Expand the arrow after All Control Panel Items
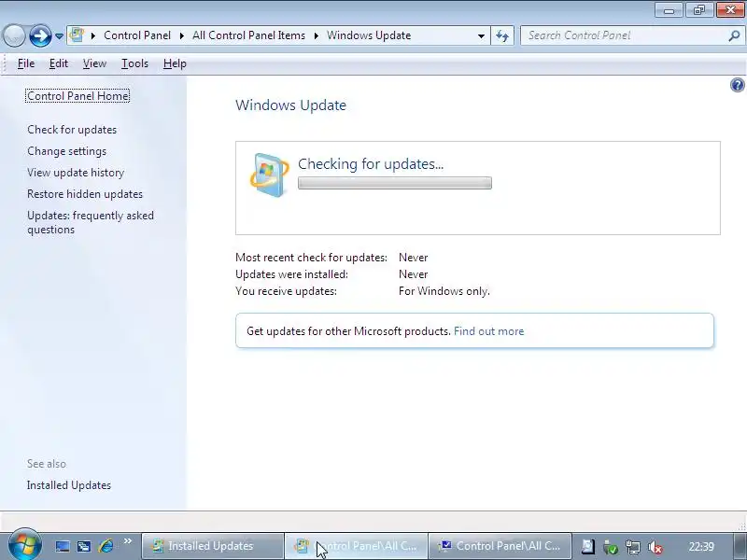The height and width of the screenshot is (560, 747). (316, 35)
